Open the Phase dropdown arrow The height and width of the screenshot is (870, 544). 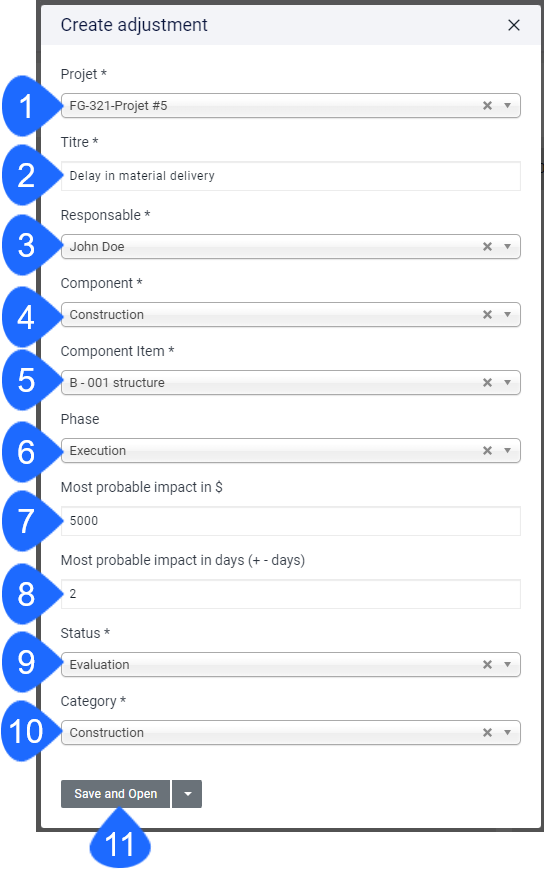507,451
